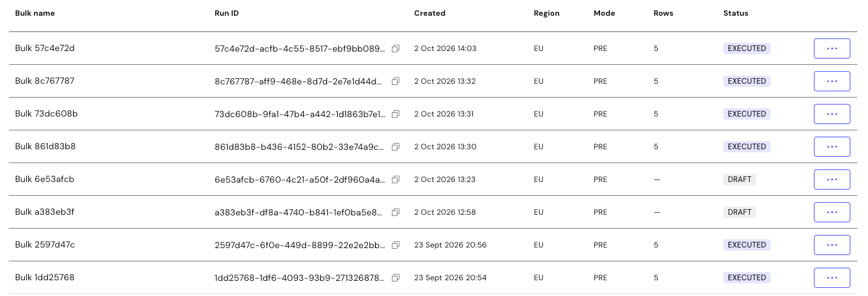
Task: Click created date 2 Oct 2026 13:32
Action: pos(445,81)
